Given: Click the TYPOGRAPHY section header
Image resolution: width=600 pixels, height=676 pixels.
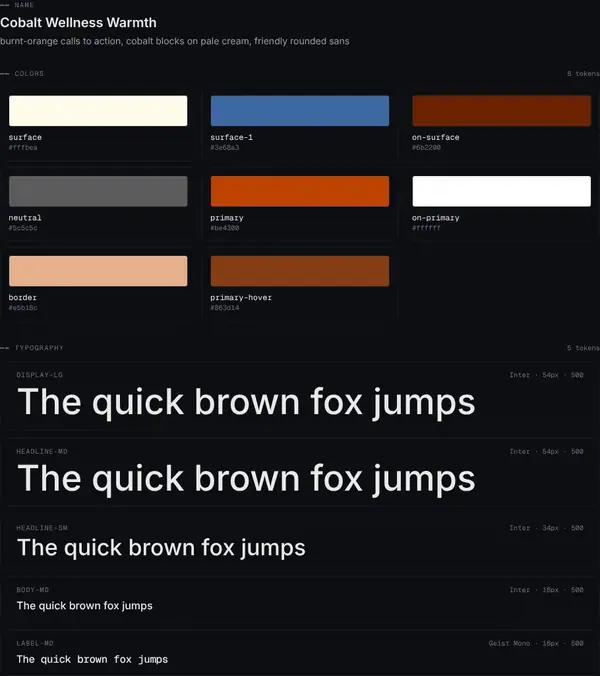Looking at the screenshot, I should pyautogui.click(x=39, y=348).
